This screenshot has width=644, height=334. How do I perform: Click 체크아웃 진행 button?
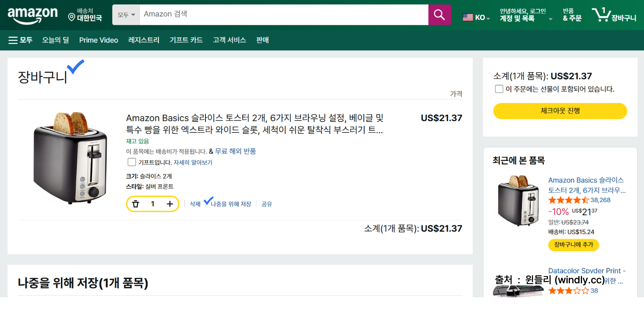(560, 111)
